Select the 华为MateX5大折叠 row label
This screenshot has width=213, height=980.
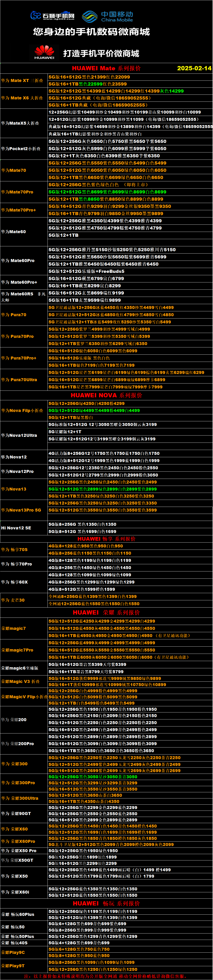(20, 123)
